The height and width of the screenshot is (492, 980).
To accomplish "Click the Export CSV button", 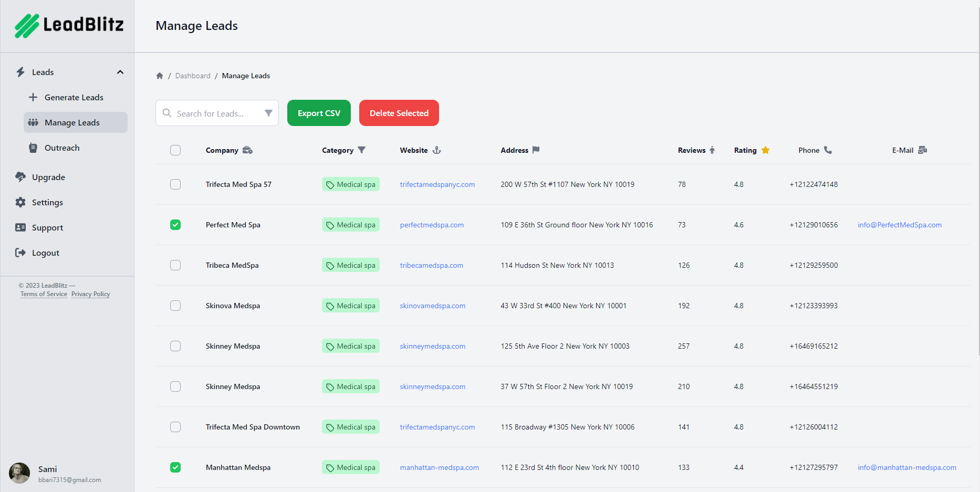I will (319, 113).
